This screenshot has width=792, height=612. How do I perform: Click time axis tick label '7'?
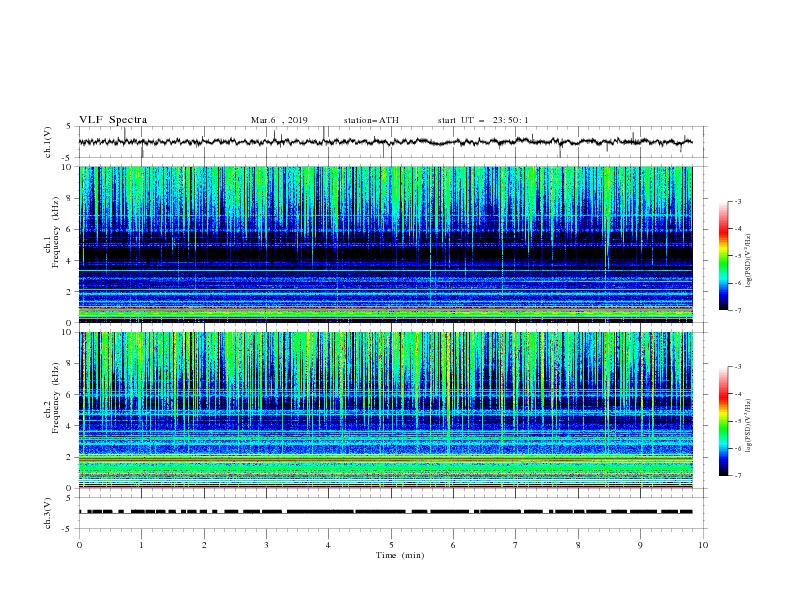pyautogui.click(x=516, y=545)
